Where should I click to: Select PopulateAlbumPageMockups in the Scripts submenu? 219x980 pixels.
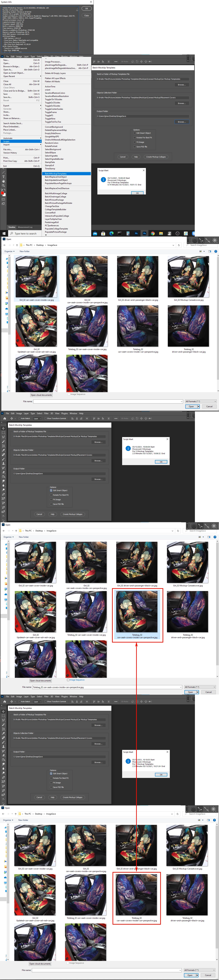pyautogui.click(x=66, y=183)
